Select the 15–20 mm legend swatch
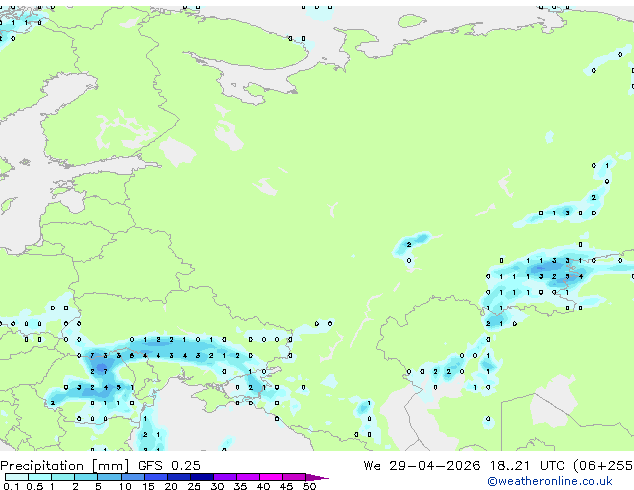Viewport: 634px width, 490px height. (155, 477)
